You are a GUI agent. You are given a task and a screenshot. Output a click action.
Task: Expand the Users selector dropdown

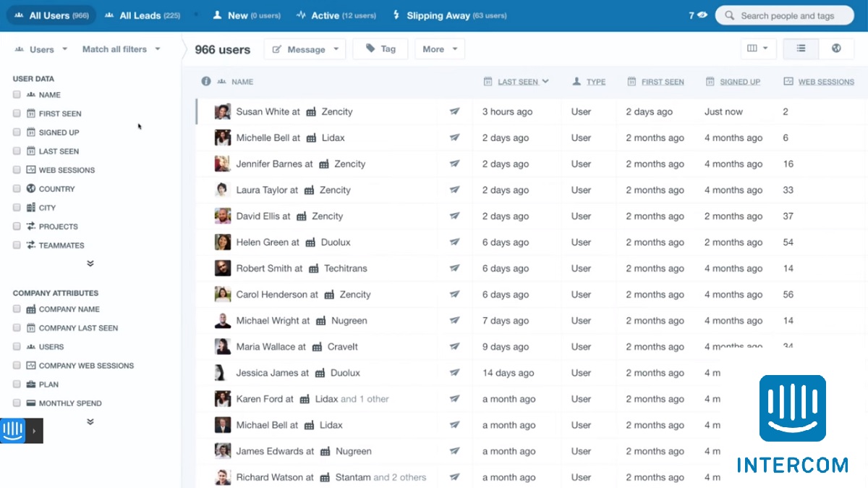pos(41,49)
